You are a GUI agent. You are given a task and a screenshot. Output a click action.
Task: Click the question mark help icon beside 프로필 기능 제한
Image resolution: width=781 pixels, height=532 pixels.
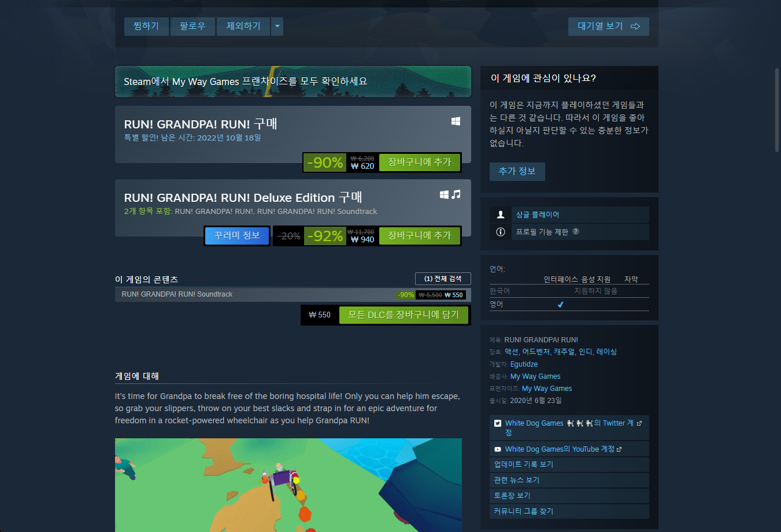click(x=576, y=231)
